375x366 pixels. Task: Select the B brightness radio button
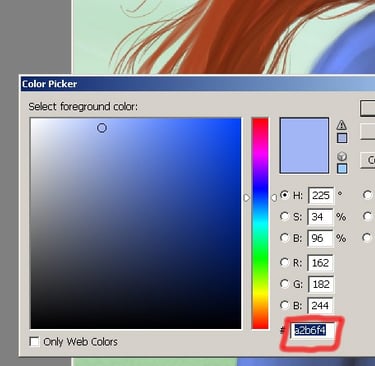coord(284,237)
